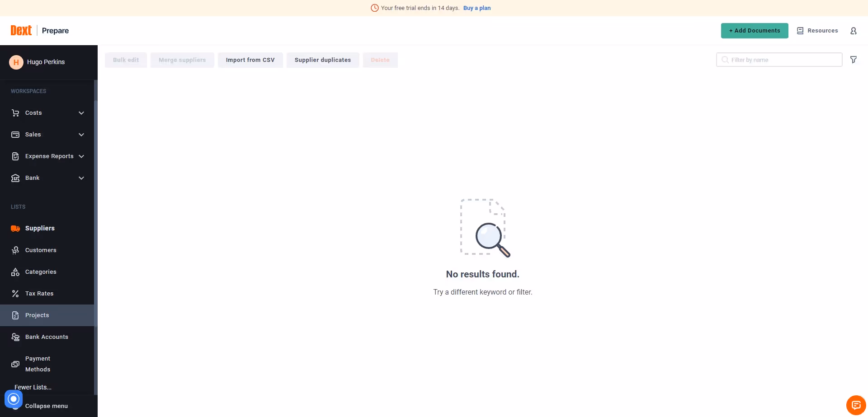Open the filter funnel icon
The image size is (868, 417).
(853, 60)
